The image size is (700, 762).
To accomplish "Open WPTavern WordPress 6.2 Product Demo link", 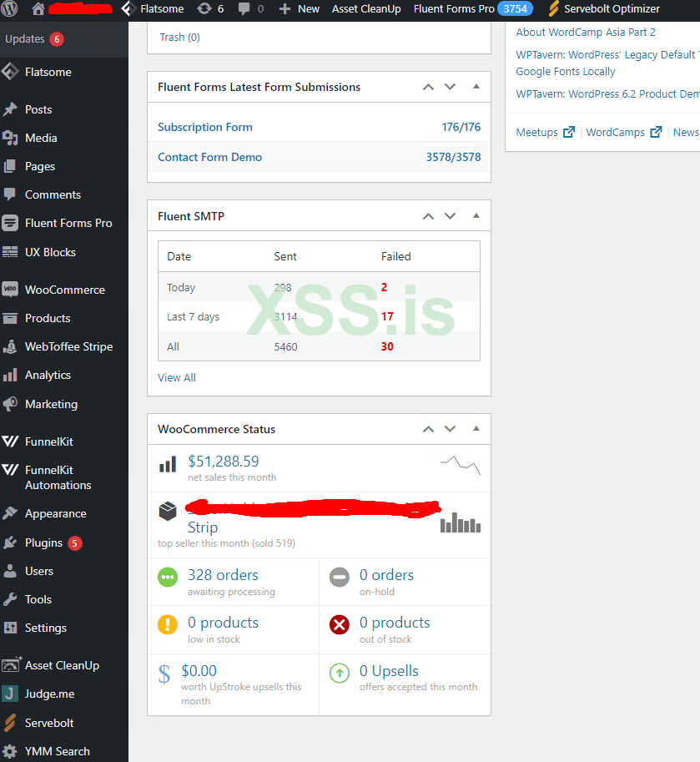I will pyautogui.click(x=607, y=93).
